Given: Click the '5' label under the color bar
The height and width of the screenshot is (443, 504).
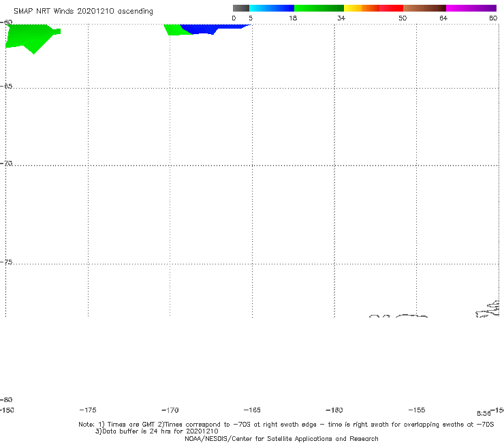Looking at the screenshot, I should (251, 18).
